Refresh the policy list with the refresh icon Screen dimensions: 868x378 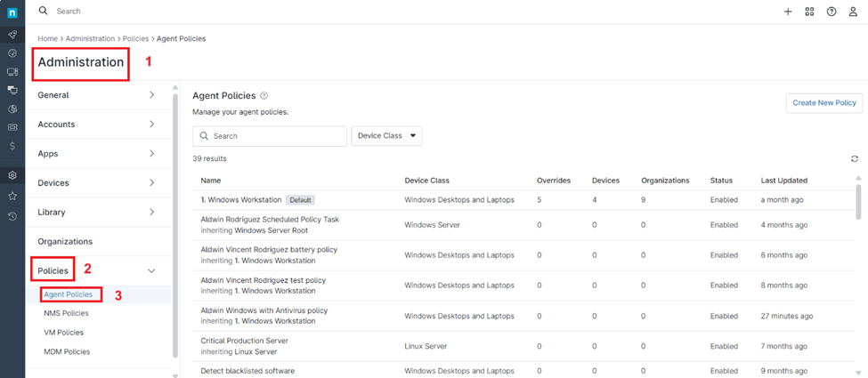pyautogui.click(x=855, y=159)
